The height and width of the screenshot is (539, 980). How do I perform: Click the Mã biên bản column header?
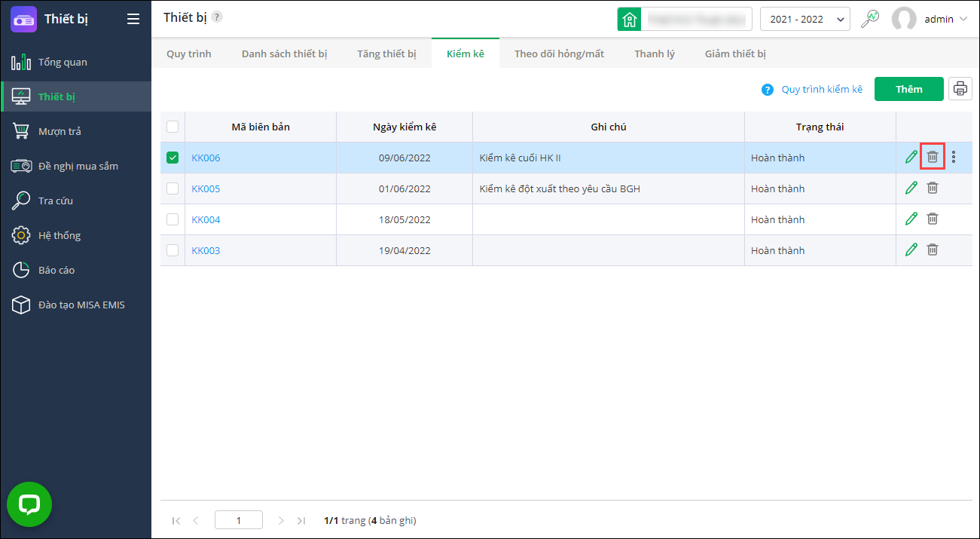pyautogui.click(x=261, y=127)
